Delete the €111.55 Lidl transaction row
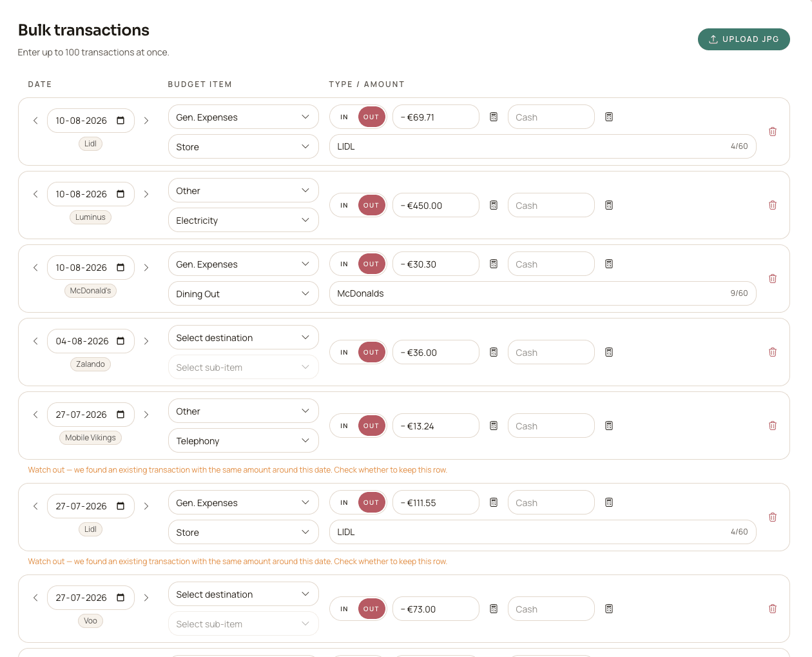 pos(773,517)
